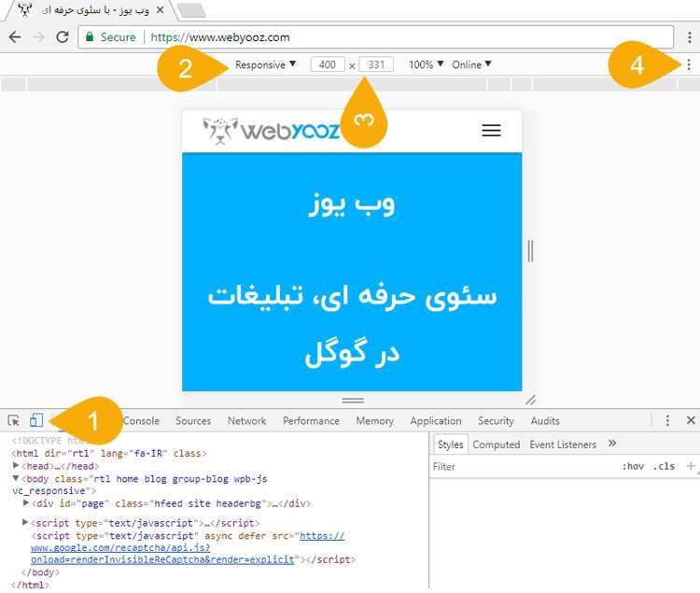Switch to the Network tab

pos(246,420)
